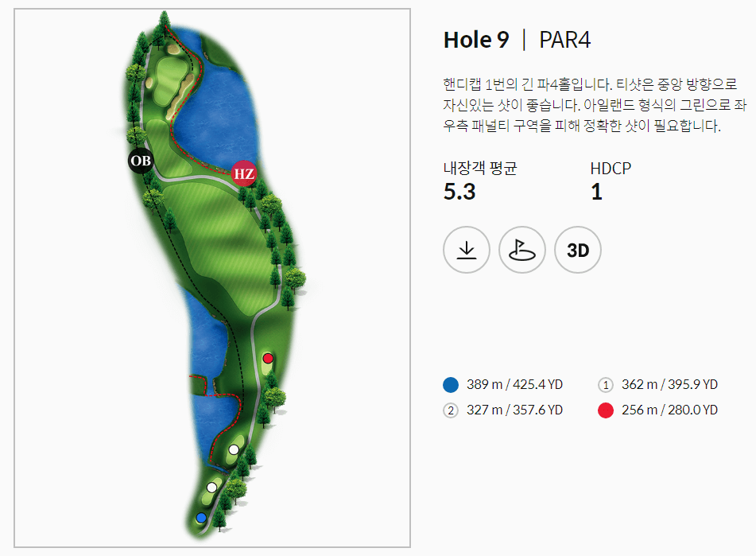Click the download icon below the hole description
The image size is (756, 556).
[x=466, y=250]
